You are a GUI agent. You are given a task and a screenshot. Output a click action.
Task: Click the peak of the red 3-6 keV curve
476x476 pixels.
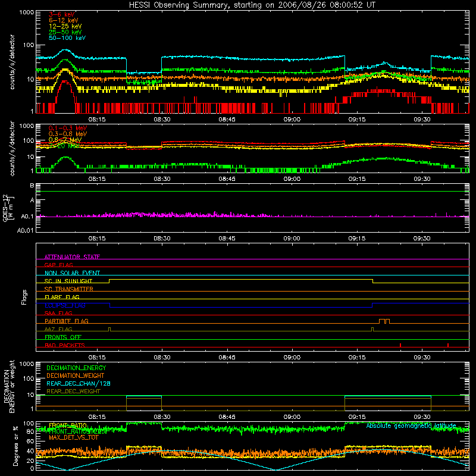[65, 81]
